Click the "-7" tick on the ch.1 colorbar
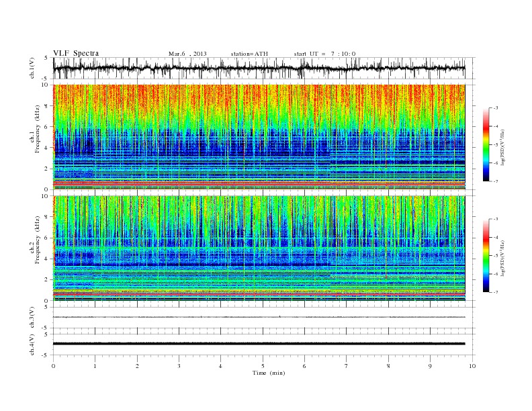The height and width of the screenshot is (411, 532). 495,182
